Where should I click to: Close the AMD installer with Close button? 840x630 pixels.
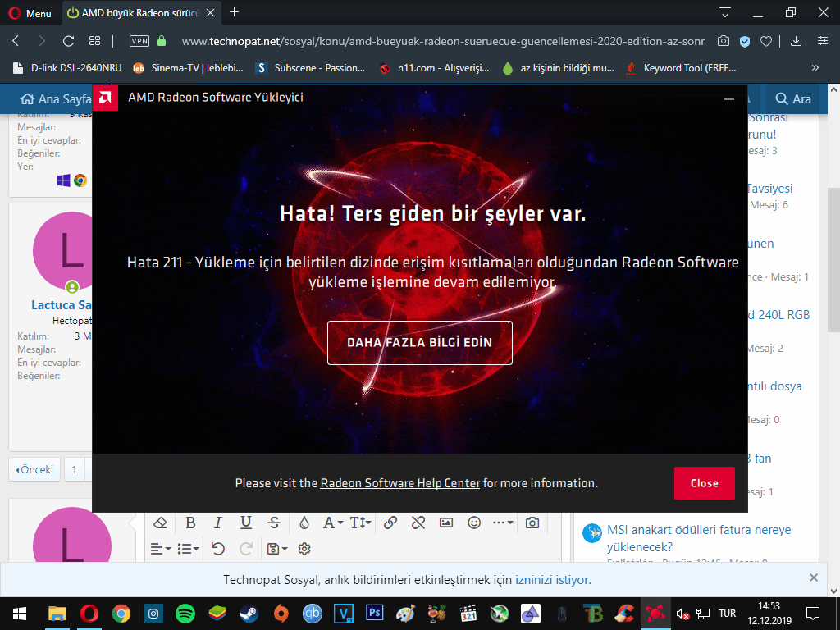tap(704, 483)
